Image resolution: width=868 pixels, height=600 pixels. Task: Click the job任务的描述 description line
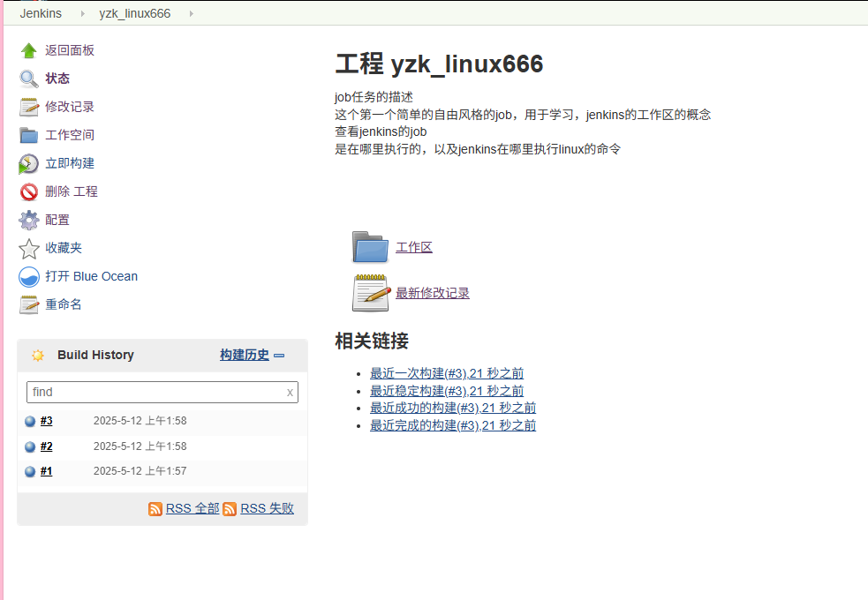374,97
